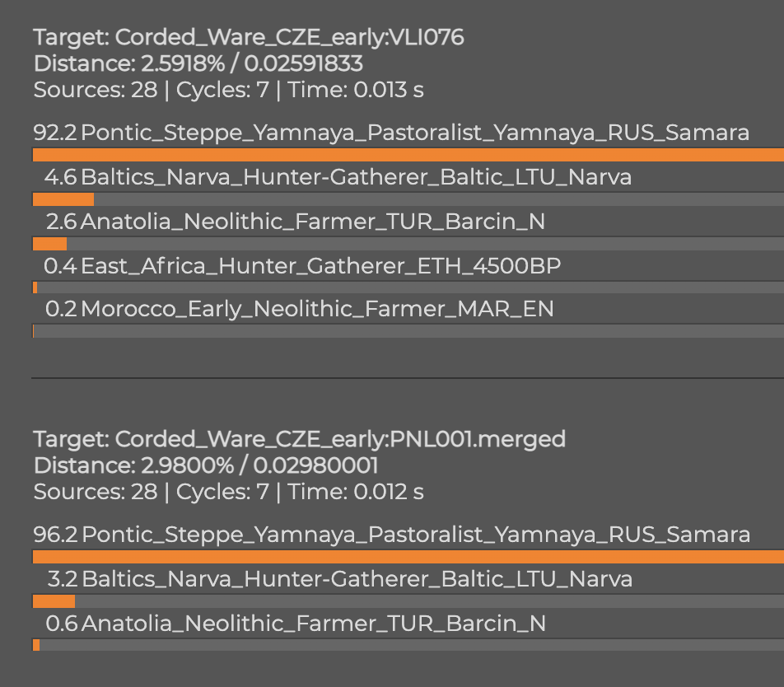Click the first Sources 28 Cycles 7 line
The image size is (784, 687).
point(228,90)
